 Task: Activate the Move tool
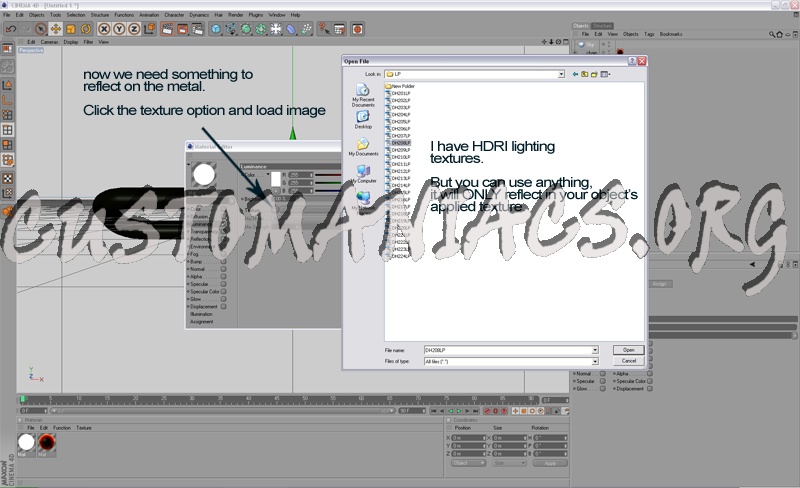[x=56, y=29]
